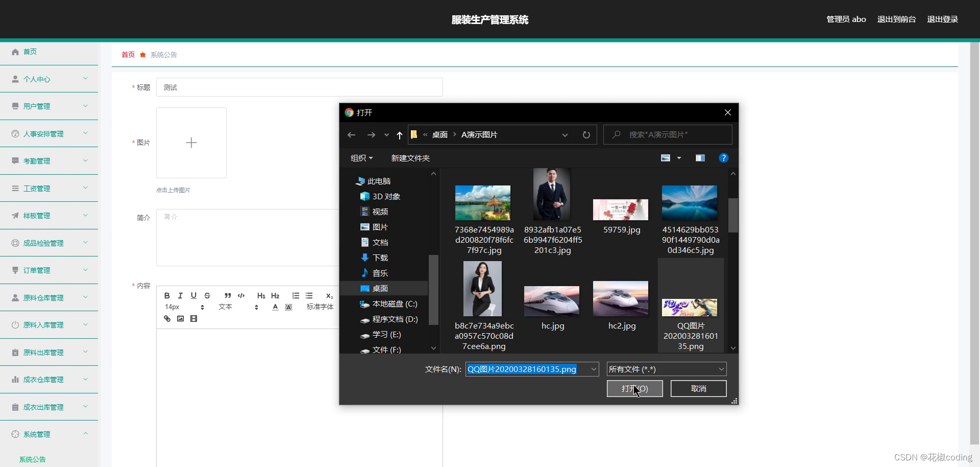The image size is (980, 467).
Task: Toggle underline formatting in the editor
Action: (x=193, y=295)
